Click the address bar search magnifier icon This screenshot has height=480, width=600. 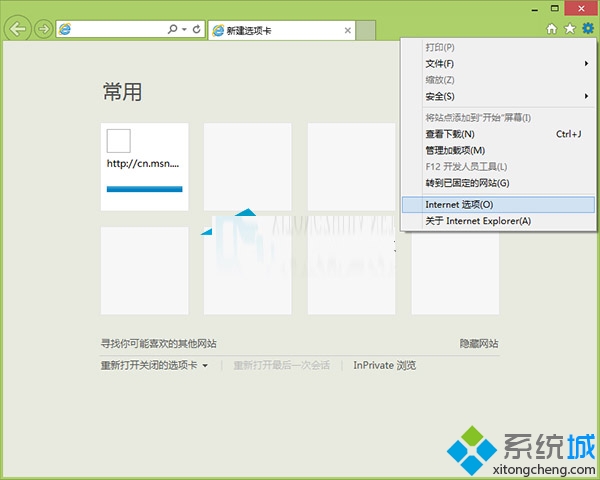point(173,30)
